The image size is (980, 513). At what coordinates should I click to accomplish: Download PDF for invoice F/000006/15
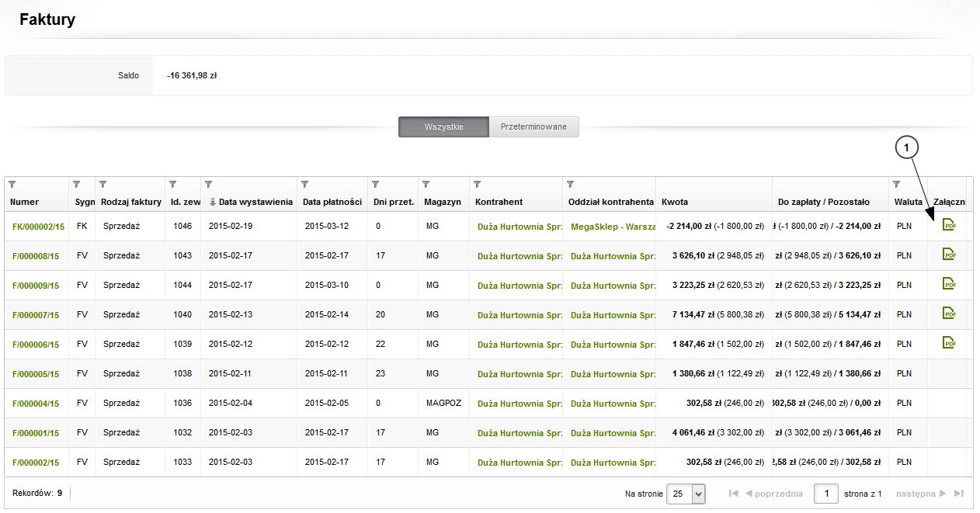tap(948, 343)
